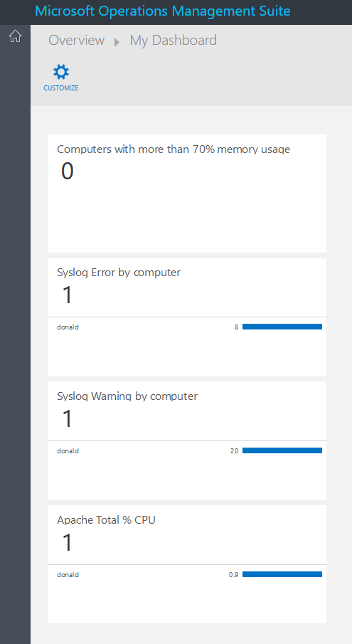This screenshot has width=352, height=644.
Task: Select donald row in Apache CPU
Action: [187, 574]
